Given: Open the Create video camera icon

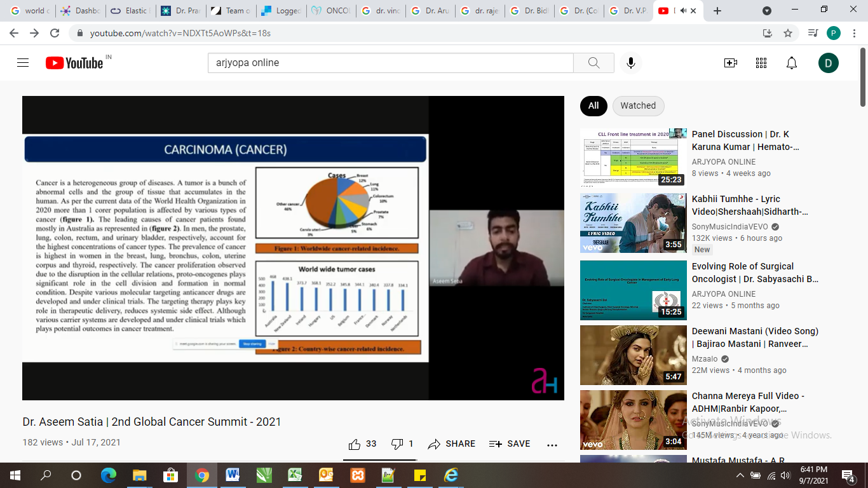Looking at the screenshot, I should pos(731,63).
